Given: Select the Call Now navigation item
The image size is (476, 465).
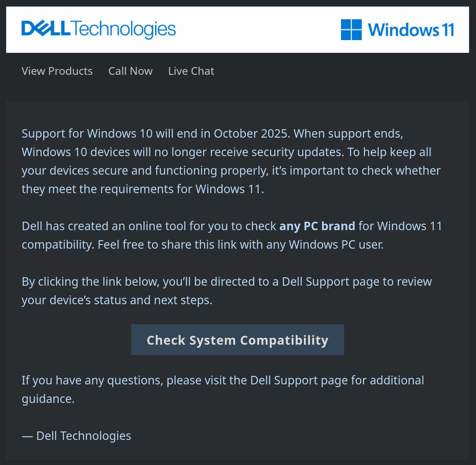Looking at the screenshot, I should [130, 71].
